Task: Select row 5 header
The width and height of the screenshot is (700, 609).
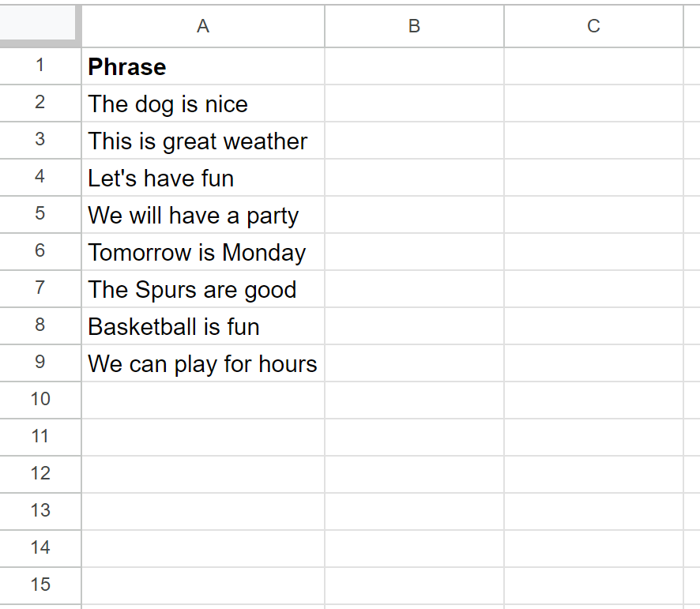Action: (x=40, y=214)
